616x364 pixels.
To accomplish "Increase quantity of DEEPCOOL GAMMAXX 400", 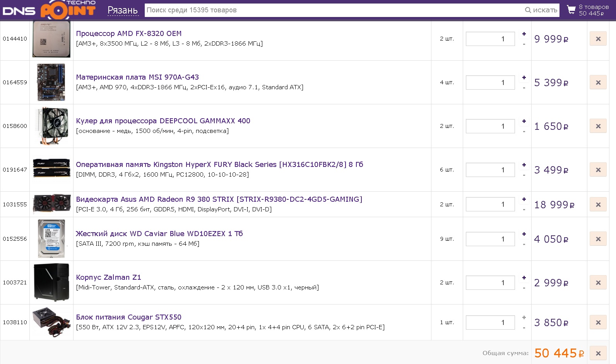I will click(x=524, y=121).
